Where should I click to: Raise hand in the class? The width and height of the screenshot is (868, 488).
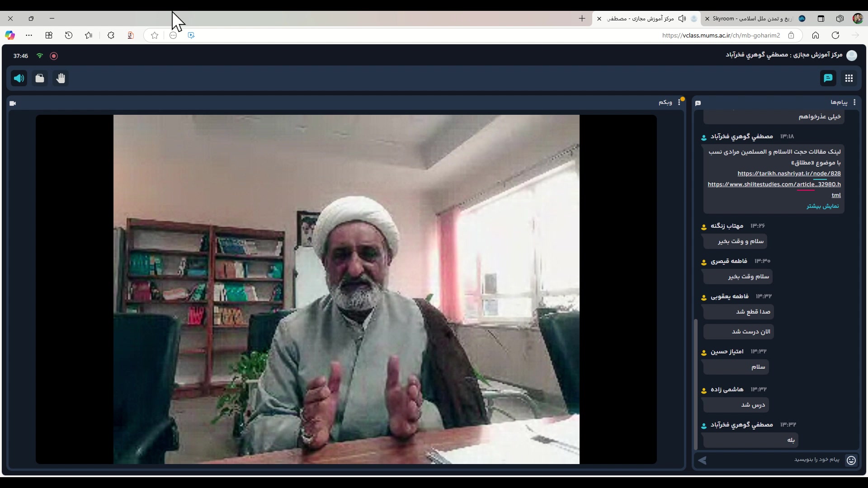(61, 79)
